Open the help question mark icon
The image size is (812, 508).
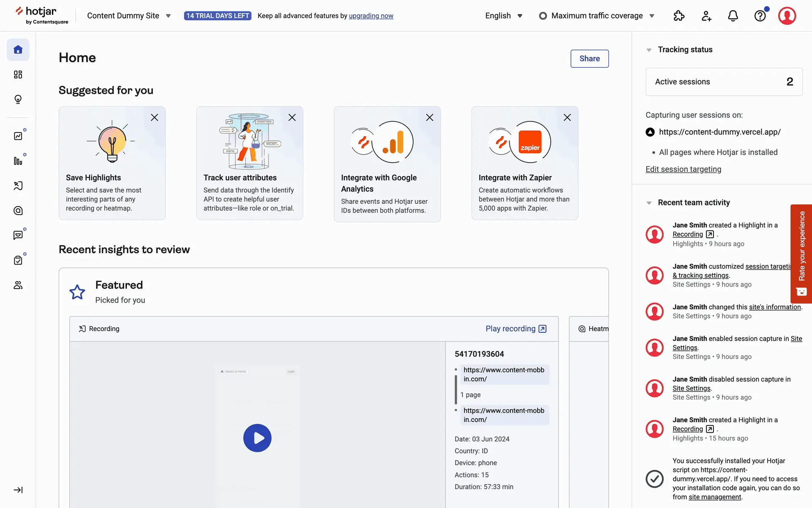pyautogui.click(x=760, y=16)
